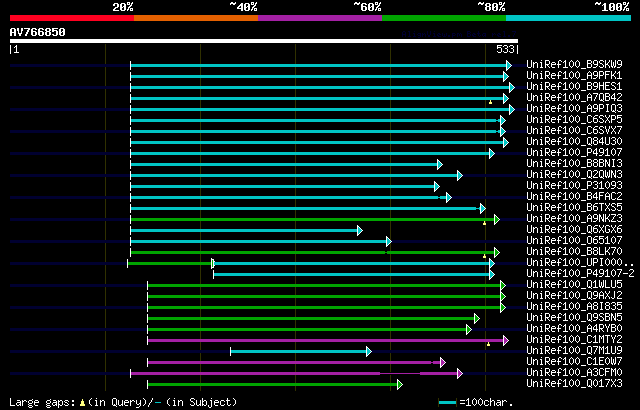Select the UniRef100_A9NKZ3 label
The height and width of the screenshot is (410, 640).
(x=574, y=219)
